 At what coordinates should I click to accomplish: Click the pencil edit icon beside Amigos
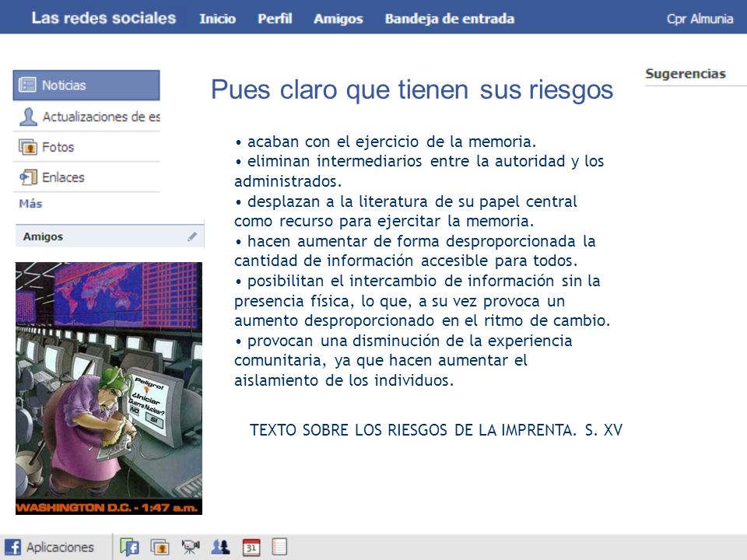tap(192, 236)
